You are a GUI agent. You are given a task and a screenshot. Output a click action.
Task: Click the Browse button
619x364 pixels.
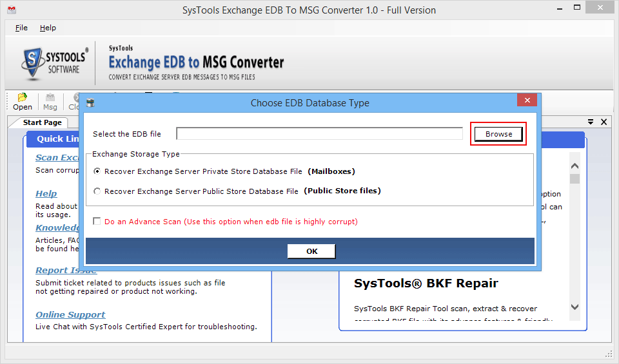[498, 134]
